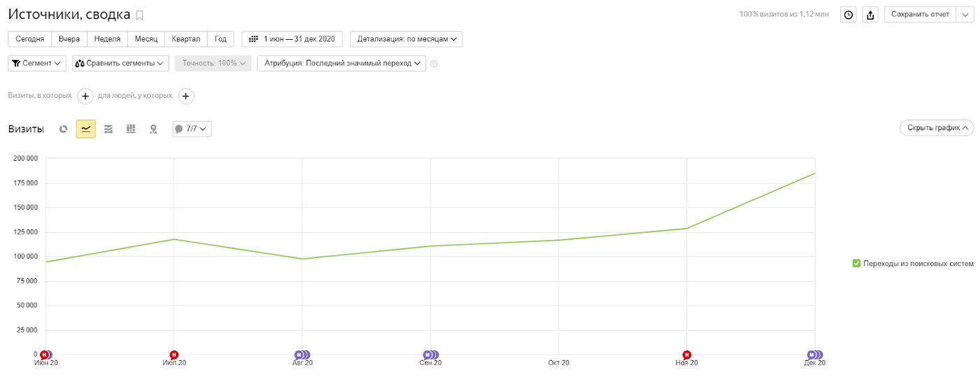Select the Месяц period tab
The width and height of the screenshot is (980, 379).
pos(146,39)
